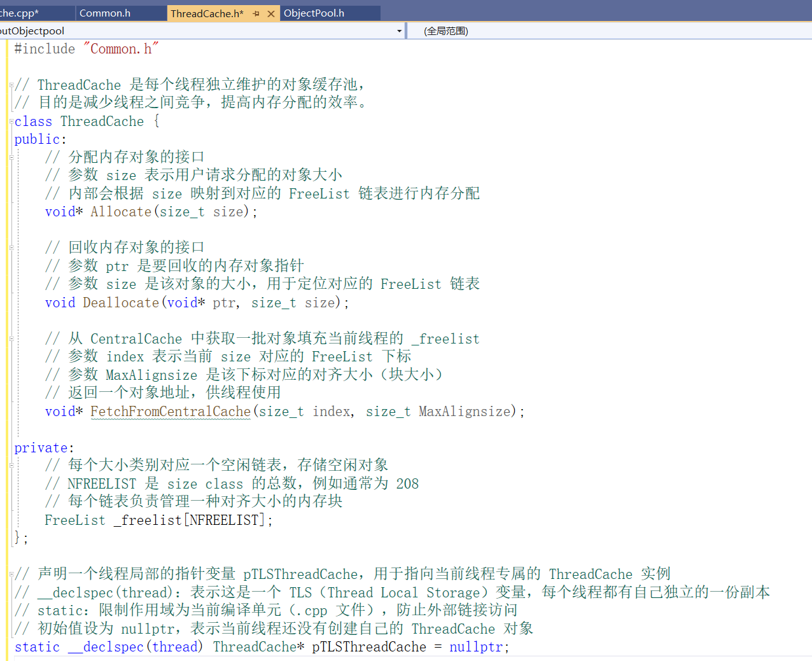The image size is (812, 661).
Task: Collapse the 分配内存对象的接口 comment block
Action: pos(11,157)
